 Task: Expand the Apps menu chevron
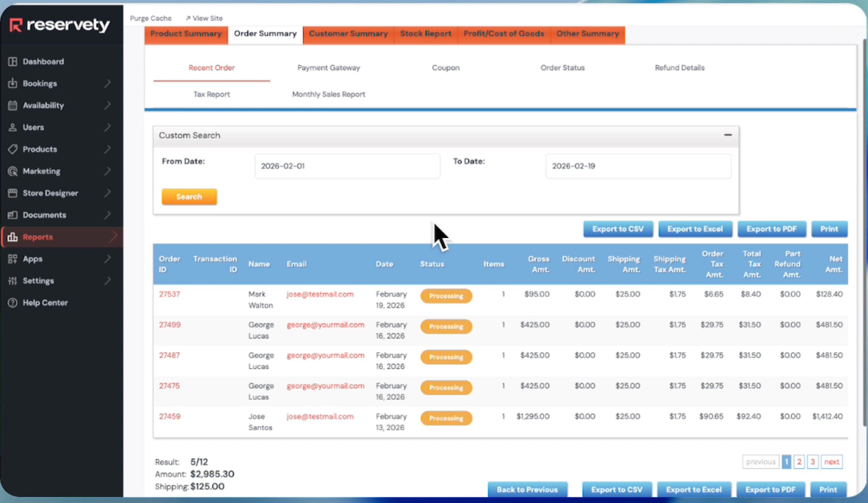pyautogui.click(x=108, y=259)
